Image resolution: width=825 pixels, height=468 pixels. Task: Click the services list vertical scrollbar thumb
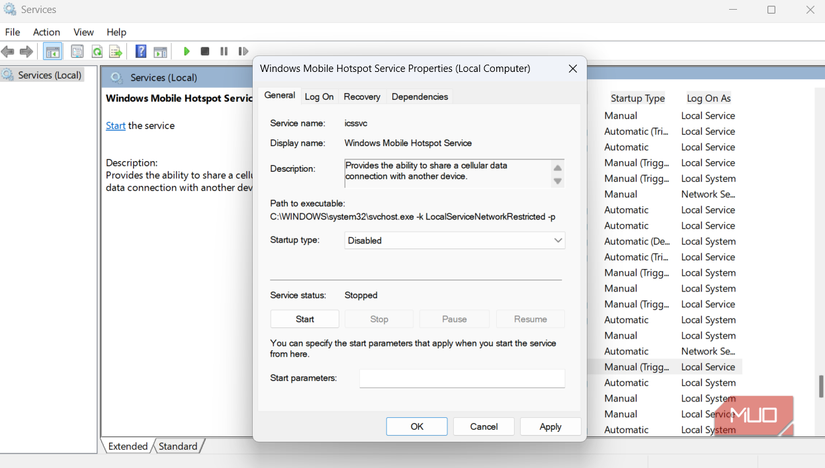820,386
